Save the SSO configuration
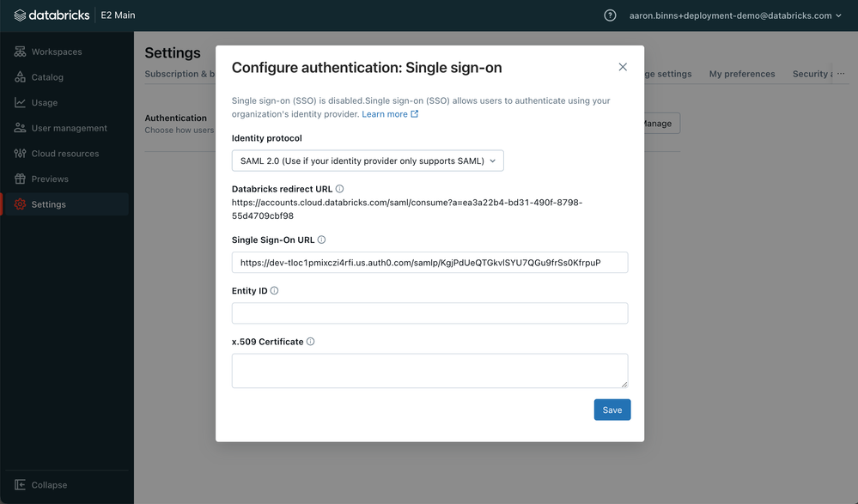The height and width of the screenshot is (504, 858). [612, 410]
